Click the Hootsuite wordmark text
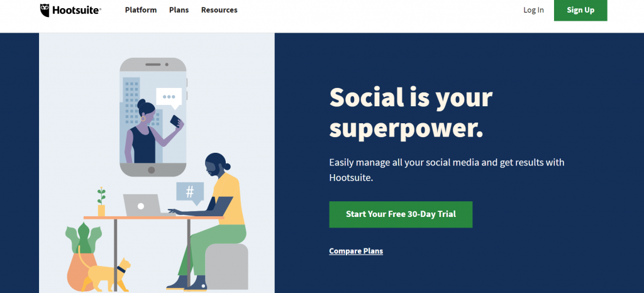The height and width of the screenshot is (293, 644). coord(77,11)
